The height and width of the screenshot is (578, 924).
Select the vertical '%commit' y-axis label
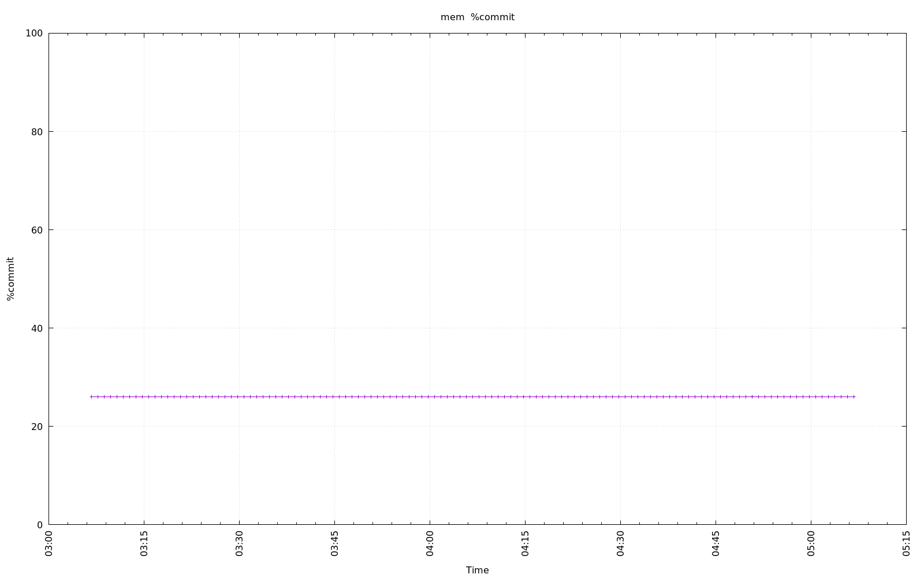coord(10,279)
